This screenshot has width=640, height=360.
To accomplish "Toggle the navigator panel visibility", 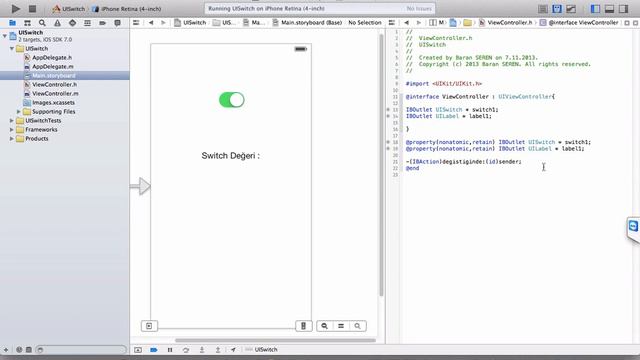I will click(x=596, y=9).
